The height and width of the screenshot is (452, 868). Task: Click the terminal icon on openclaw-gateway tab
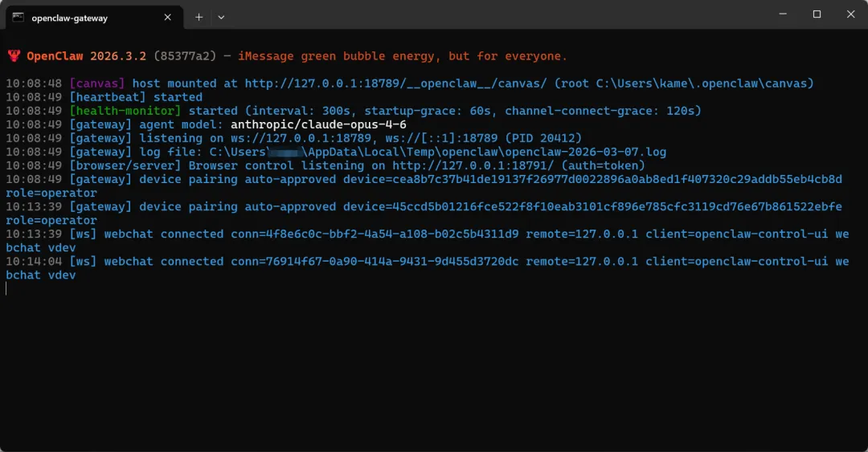(x=18, y=17)
